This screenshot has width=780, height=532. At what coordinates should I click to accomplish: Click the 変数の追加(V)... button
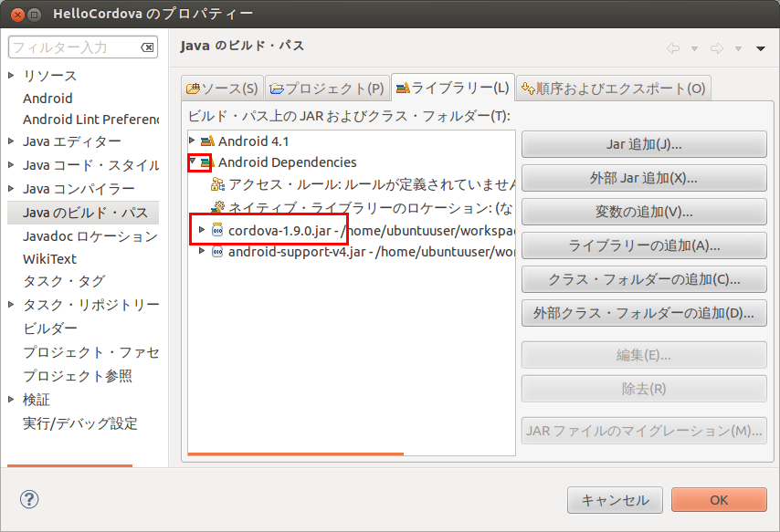644,213
